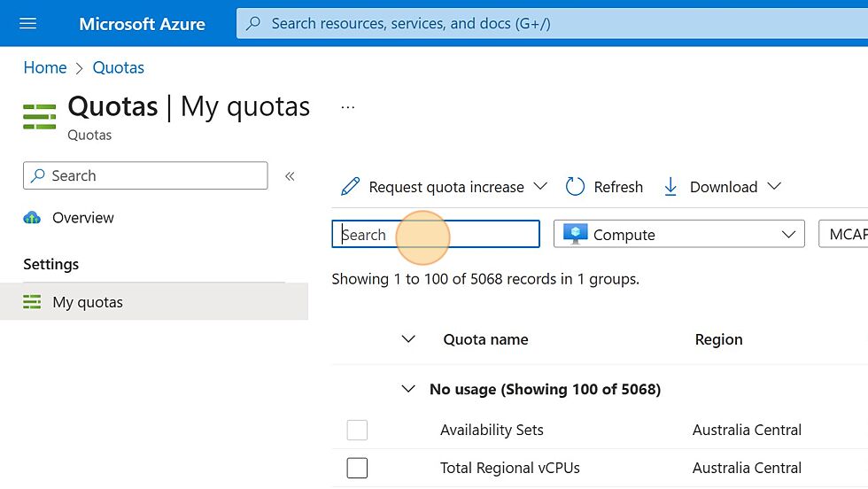This screenshot has width=868, height=489.
Task: Click Australia Central in Availability Sets row
Action: click(747, 430)
